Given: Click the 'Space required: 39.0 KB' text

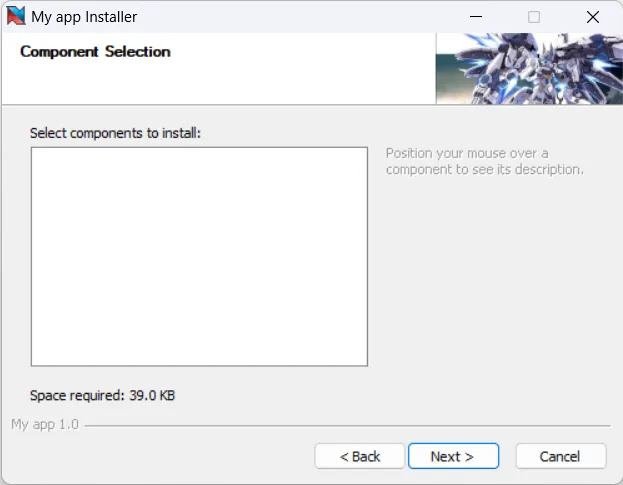Looking at the screenshot, I should [102, 396].
